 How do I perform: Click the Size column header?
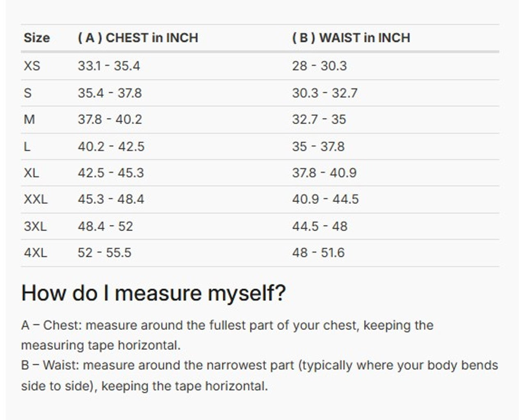click(x=37, y=38)
